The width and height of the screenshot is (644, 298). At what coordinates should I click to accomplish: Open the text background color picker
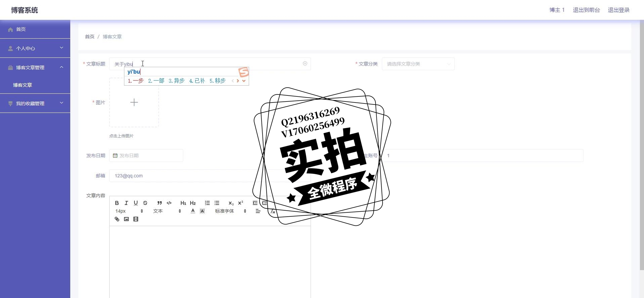202,211
